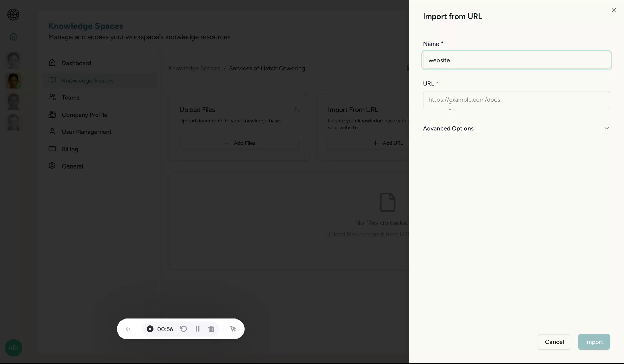Click the globe logo at top left
The image size is (624, 364).
click(13, 14)
